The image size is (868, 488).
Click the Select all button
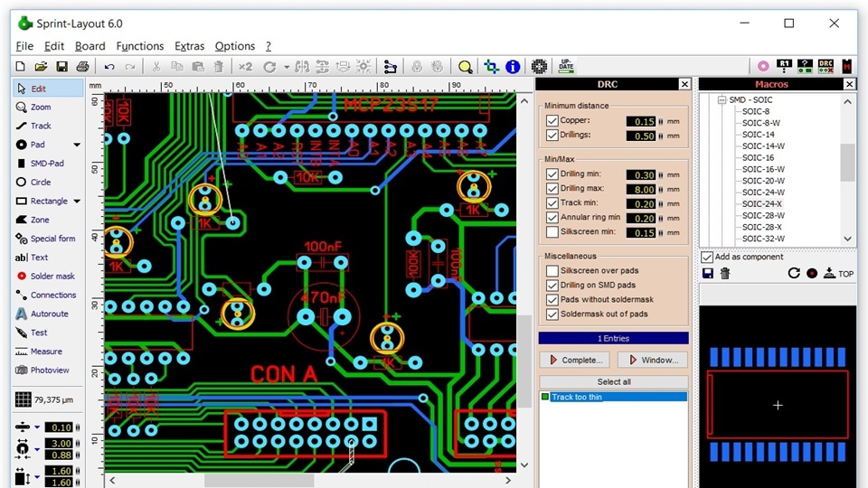(614, 381)
